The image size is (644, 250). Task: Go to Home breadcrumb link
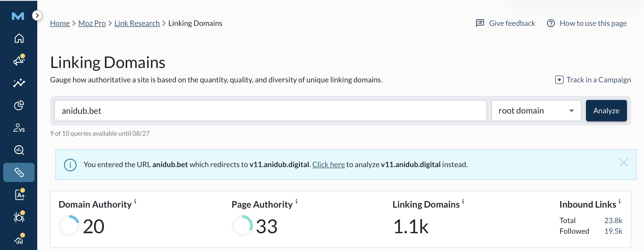click(x=60, y=23)
